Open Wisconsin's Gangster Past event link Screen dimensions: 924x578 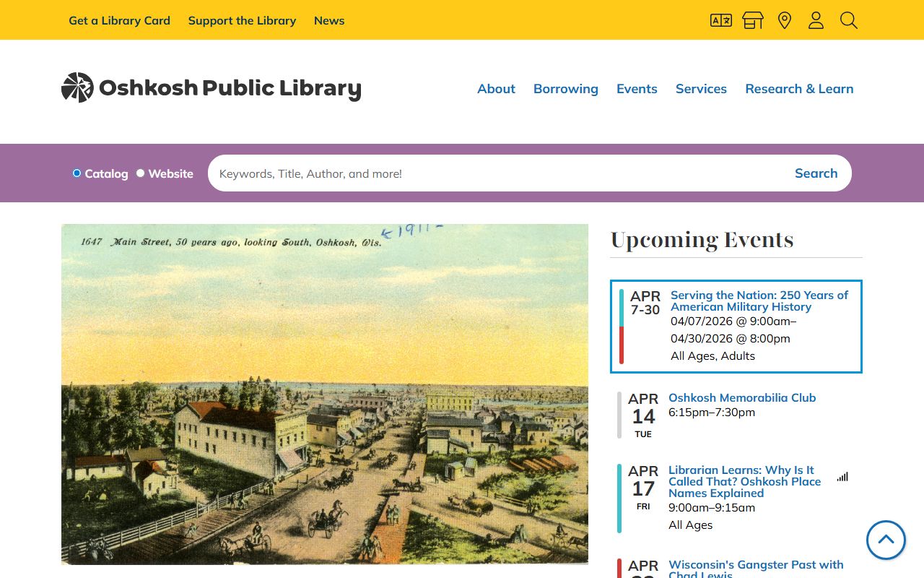pos(756,569)
